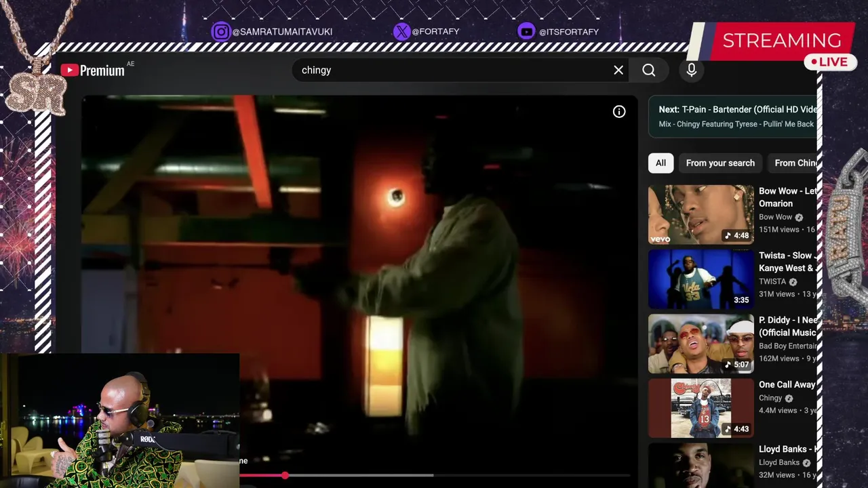Image resolution: width=868 pixels, height=488 pixels.
Task: Click the verified badge next to Lloyd Banks
Action: pyautogui.click(x=806, y=463)
